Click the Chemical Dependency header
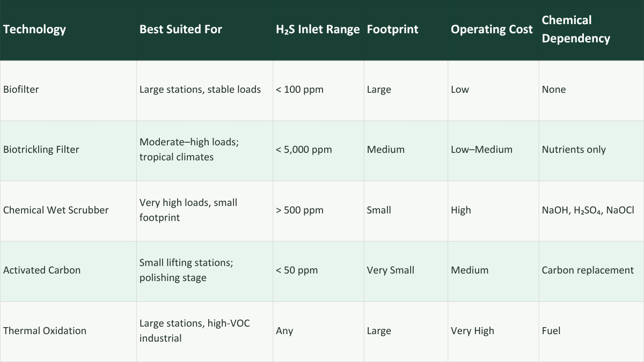The width and height of the screenshot is (644, 362). [x=576, y=29]
